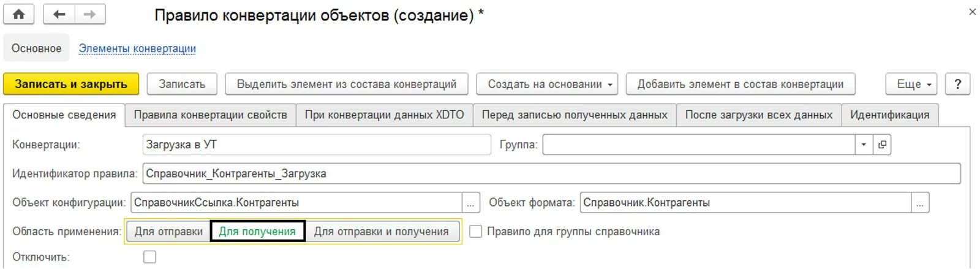Go back with the left arrow
The width and height of the screenshot is (980, 269).
point(59,14)
